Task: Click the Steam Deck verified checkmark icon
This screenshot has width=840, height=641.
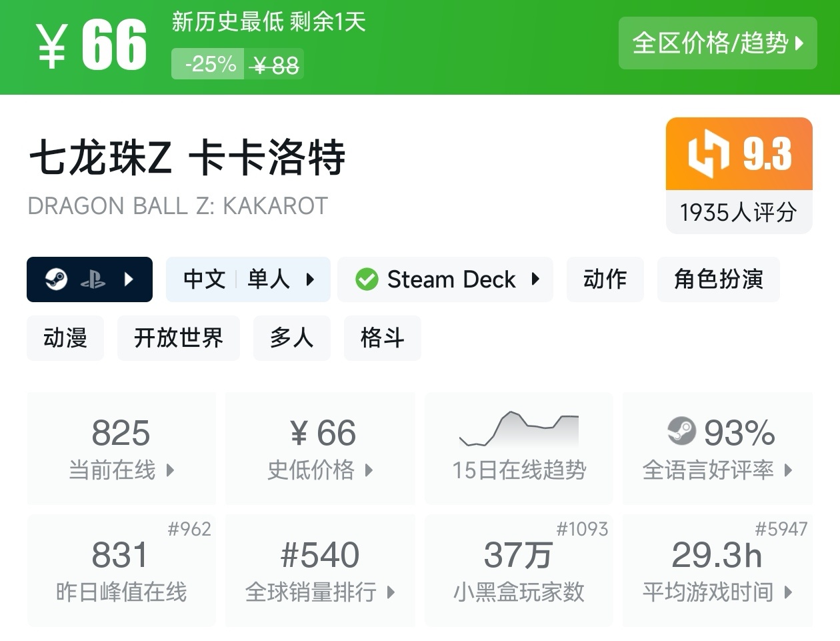Action: click(367, 279)
